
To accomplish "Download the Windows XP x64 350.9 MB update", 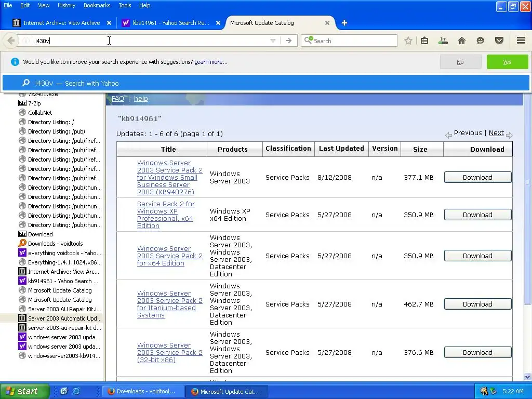I will pos(478,215).
